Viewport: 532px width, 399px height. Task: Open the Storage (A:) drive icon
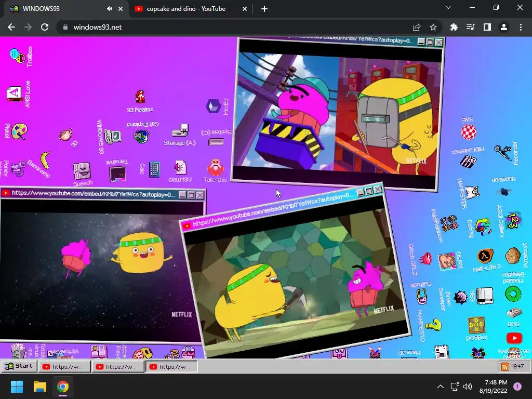tap(180, 130)
